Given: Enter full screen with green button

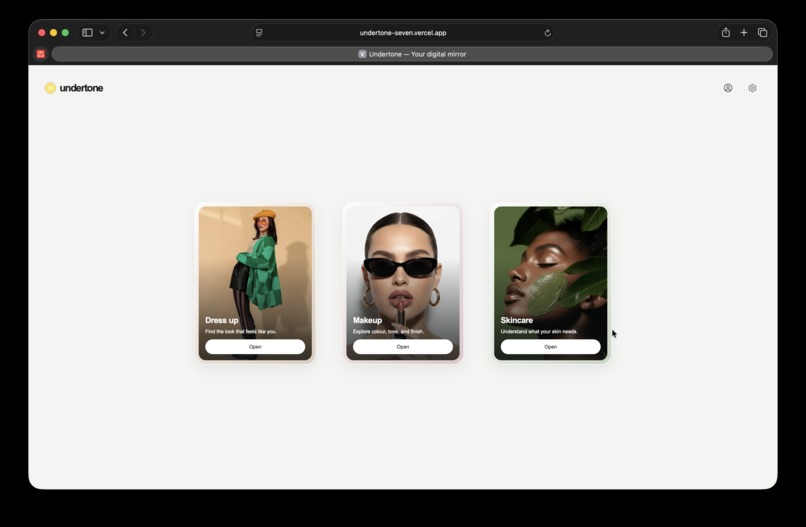Looking at the screenshot, I should pyautogui.click(x=65, y=32).
